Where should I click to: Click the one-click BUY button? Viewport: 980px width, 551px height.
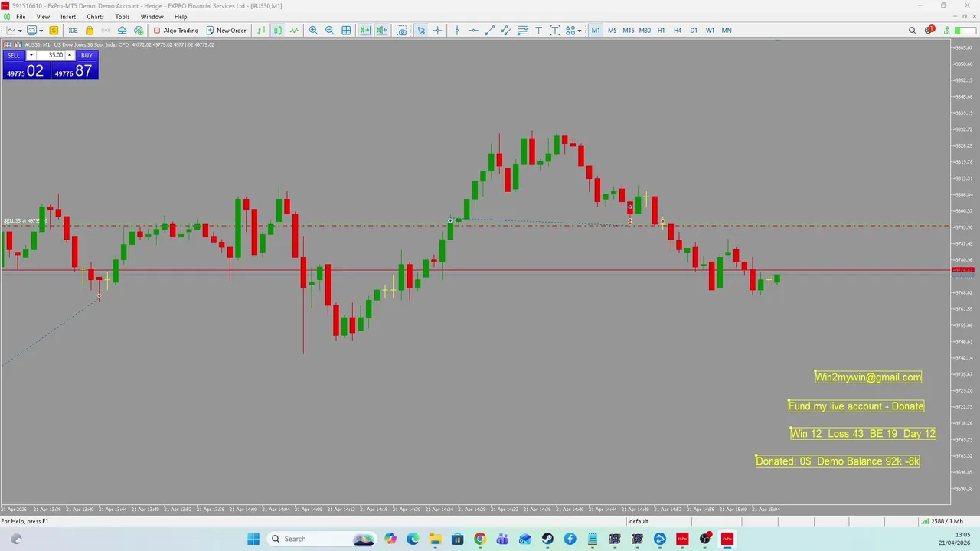pyautogui.click(x=87, y=55)
